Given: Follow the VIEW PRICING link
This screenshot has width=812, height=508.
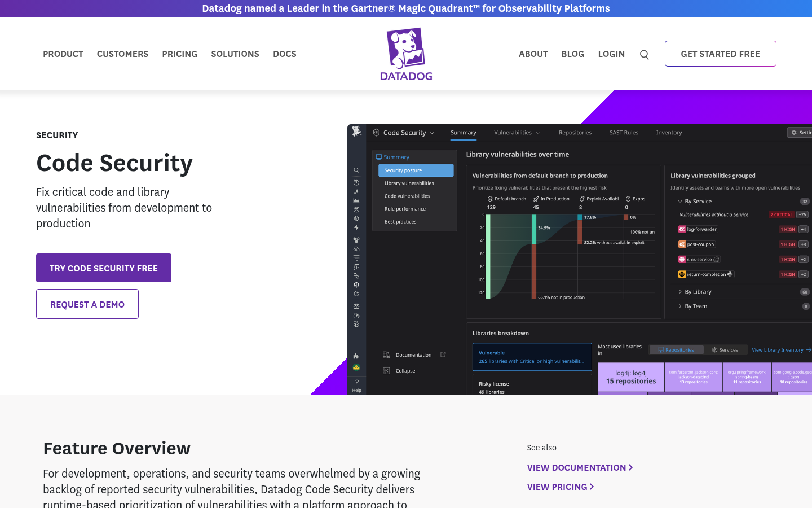Looking at the screenshot, I should point(561,487).
